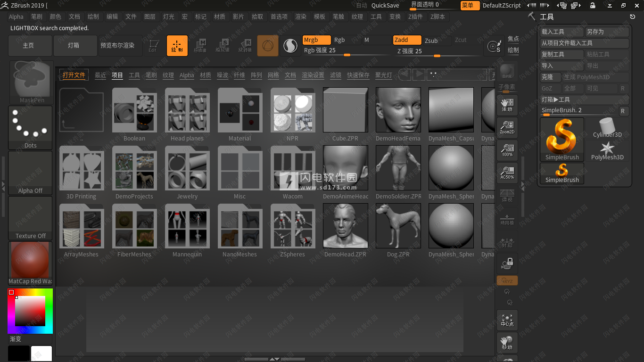Screen dimensions: 644x362
Task: Click the LightBox search field
Action: tap(456, 75)
